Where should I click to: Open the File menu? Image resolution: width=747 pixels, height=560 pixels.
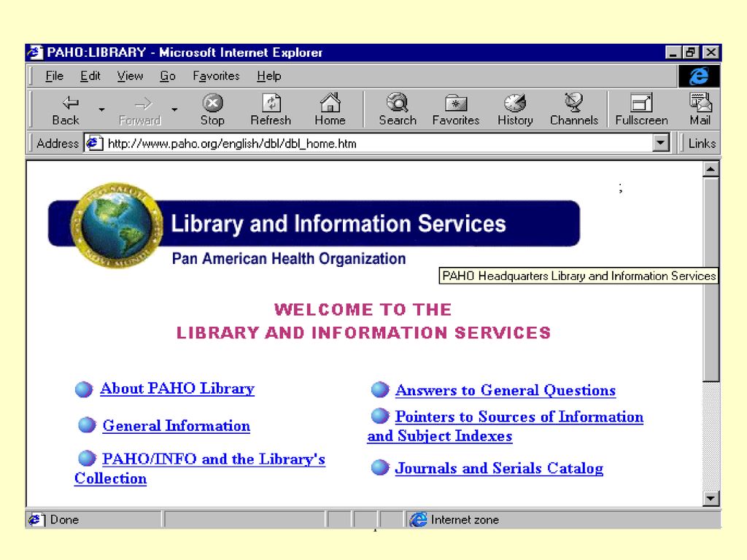pos(54,76)
